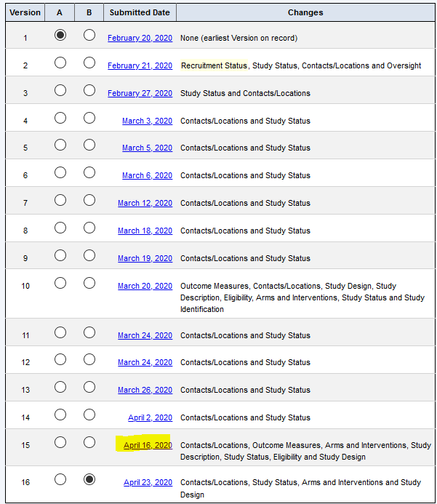Click column header 'A'
Image resolution: width=437 pixels, height=504 pixels.
click(60, 12)
